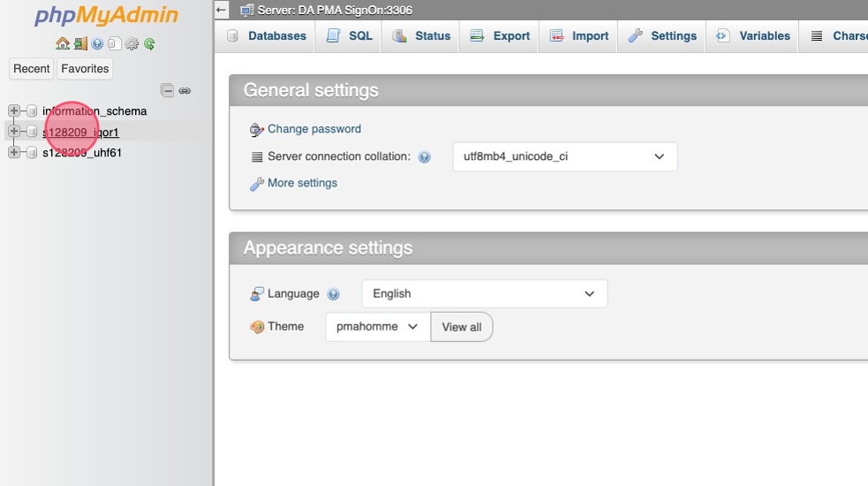Open navigation panel settings gear icon
Viewport: 868px width, 486px height.
tap(132, 43)
